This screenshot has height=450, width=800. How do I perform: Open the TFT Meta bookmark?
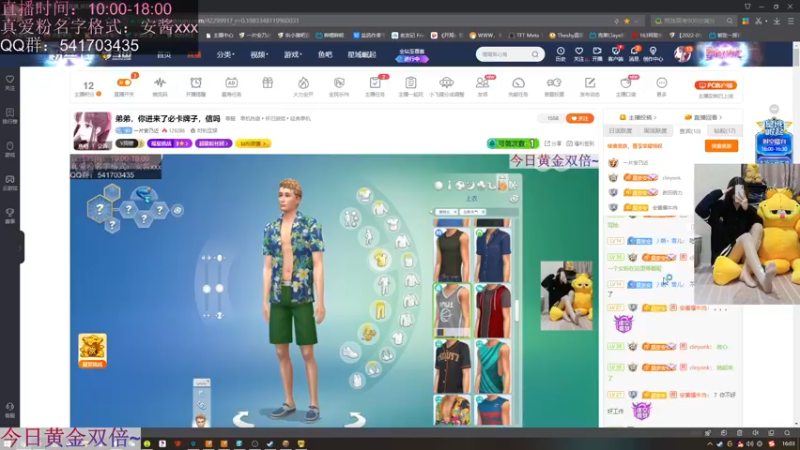(524, 35)
